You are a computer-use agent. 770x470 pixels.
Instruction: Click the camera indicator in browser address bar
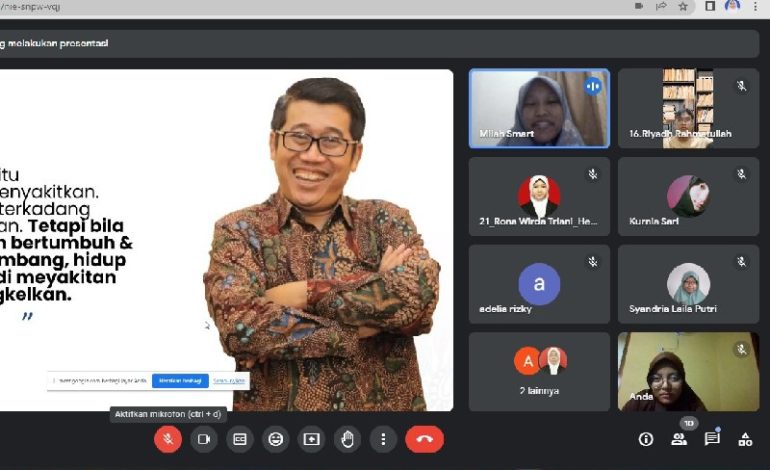[639, 6]
